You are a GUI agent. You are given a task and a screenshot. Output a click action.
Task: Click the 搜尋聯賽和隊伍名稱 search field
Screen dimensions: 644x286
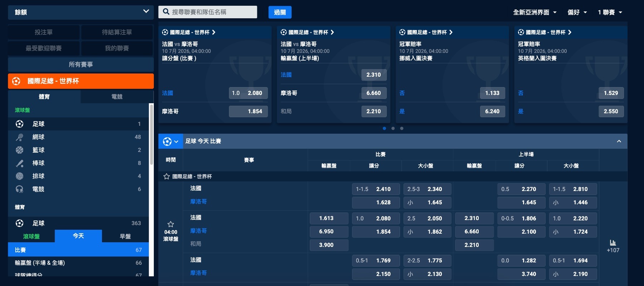click(208, 12)
